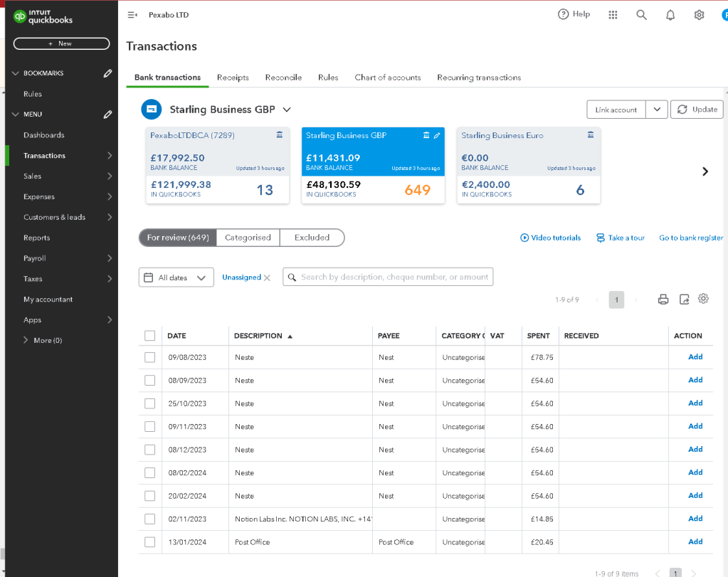The width and height of the screenshot is (728, 577).
Task: Click the Video tutorials play icon
Action: [524, 238]
